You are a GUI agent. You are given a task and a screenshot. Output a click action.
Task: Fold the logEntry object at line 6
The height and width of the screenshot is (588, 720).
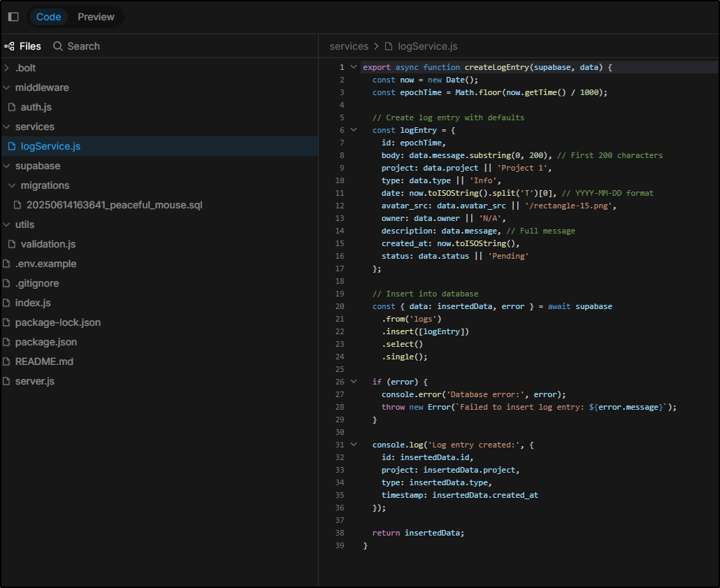(x=354, y=130)
